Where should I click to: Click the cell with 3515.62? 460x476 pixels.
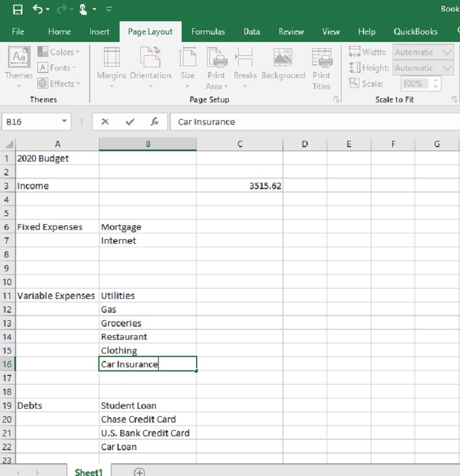pos(240,186)
